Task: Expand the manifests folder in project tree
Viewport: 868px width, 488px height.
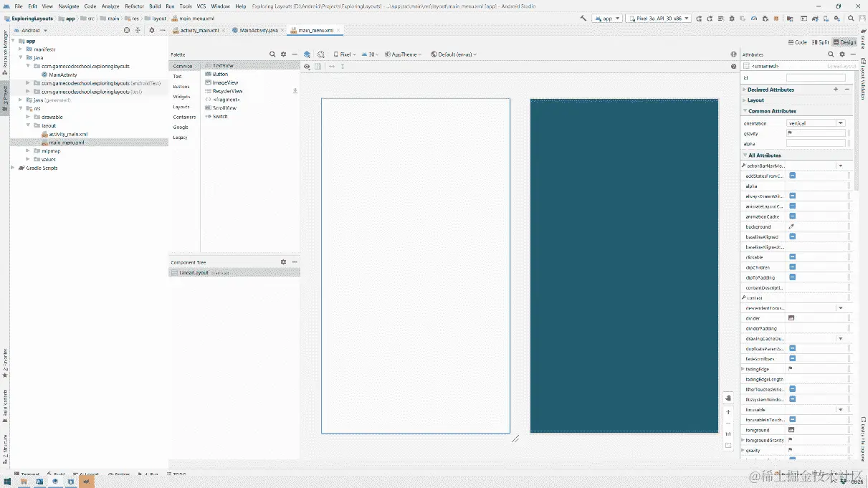Action: [x=20, y=49]
